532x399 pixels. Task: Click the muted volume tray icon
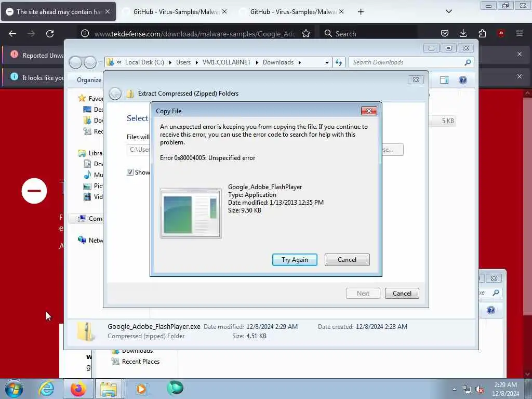click(x=480, y=390)
